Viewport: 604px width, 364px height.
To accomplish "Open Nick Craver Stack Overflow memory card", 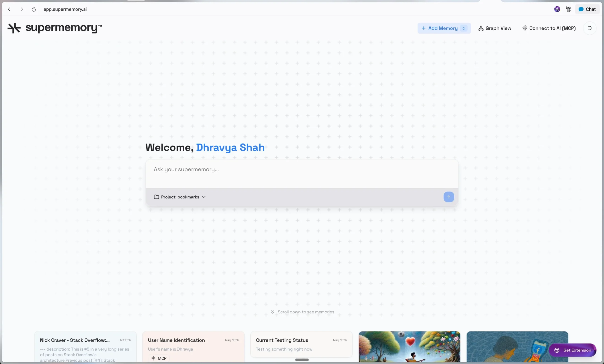I will (x=85, y=347).
